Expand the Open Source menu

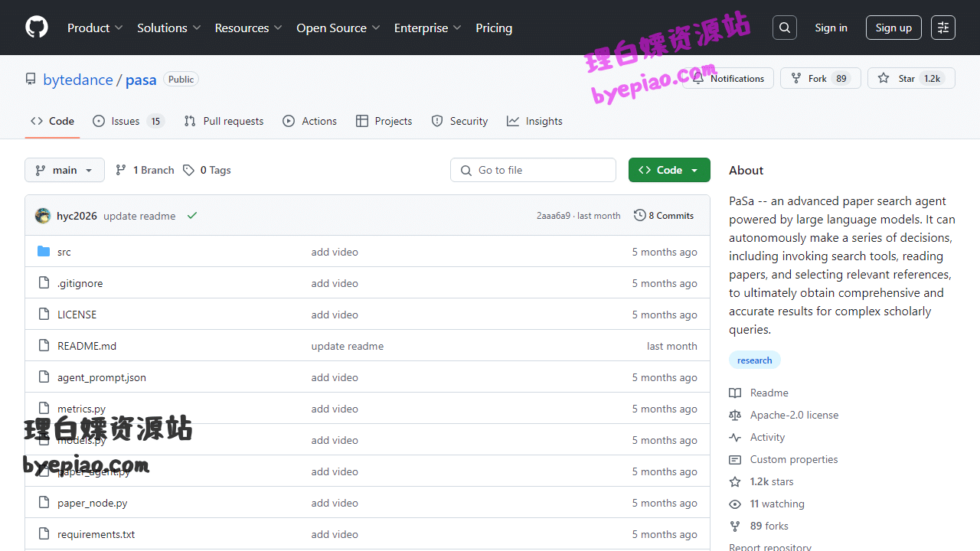[338, 28]
